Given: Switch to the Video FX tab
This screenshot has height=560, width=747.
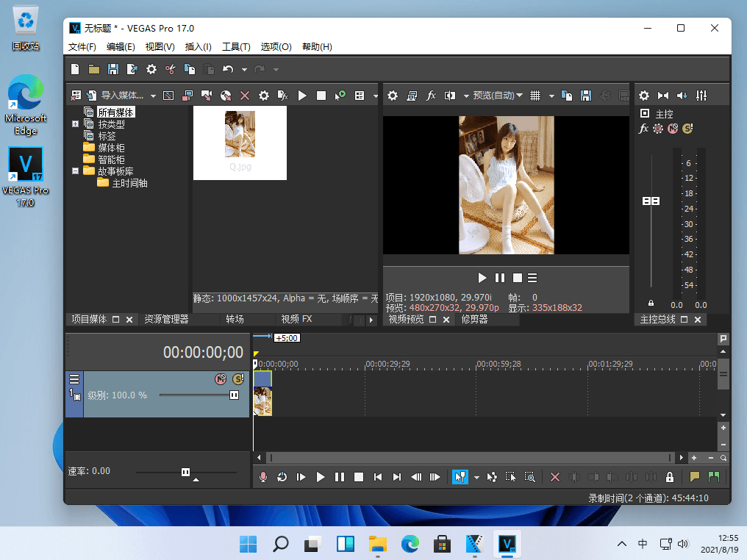Looking at the screenshot, I should click(297, 319).
